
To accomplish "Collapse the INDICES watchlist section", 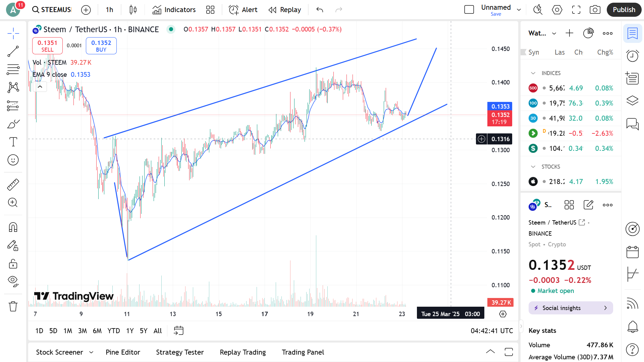I will (533, 73).
